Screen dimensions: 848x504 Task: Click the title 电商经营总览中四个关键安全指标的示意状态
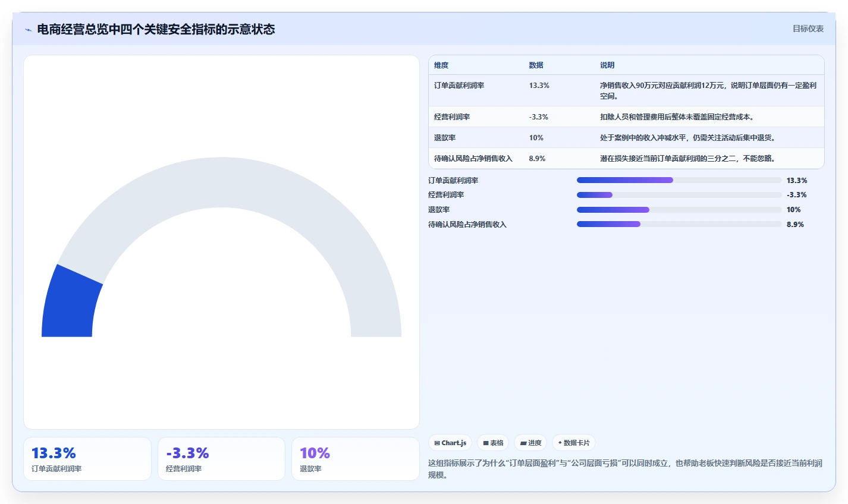tap(156, 29)
